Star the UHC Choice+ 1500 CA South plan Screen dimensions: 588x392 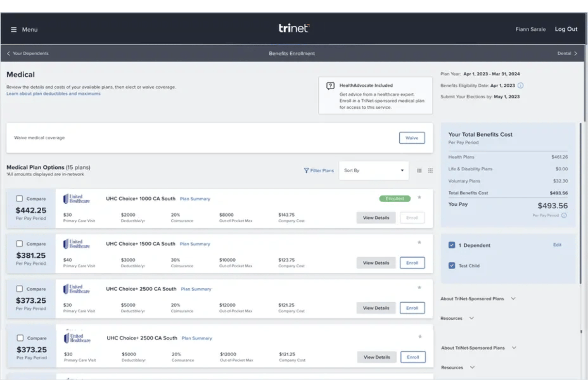point(419,242)
